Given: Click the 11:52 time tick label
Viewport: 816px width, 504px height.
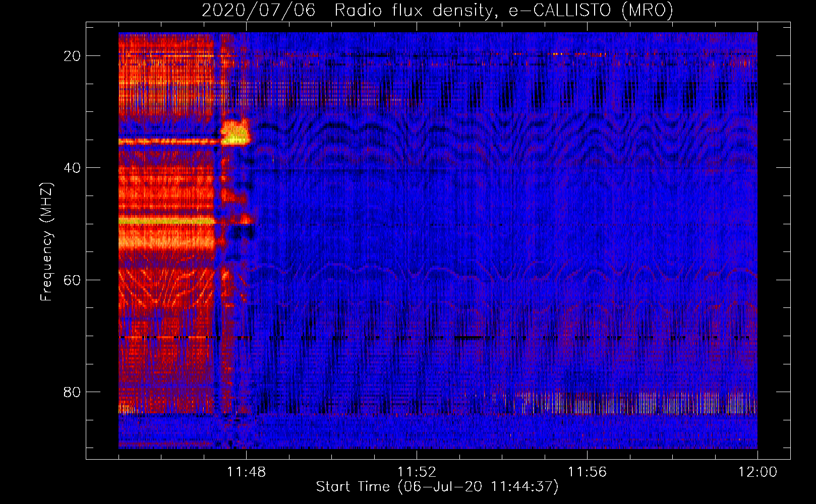Looking at the screenshot, I should [417, 472].
